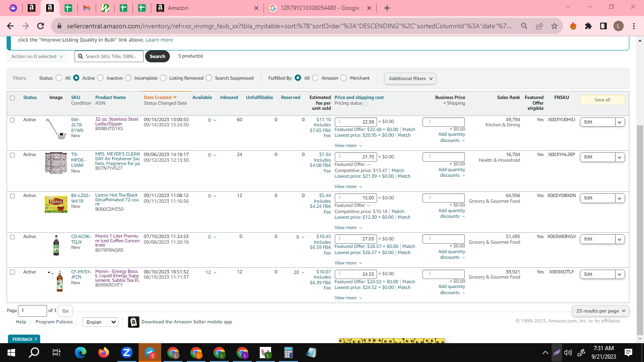Image resolution: width=644 pixels, height=362 pixels.
Task: Filter by Fulfilled By Merchant
Action: [x=344, y=78]
